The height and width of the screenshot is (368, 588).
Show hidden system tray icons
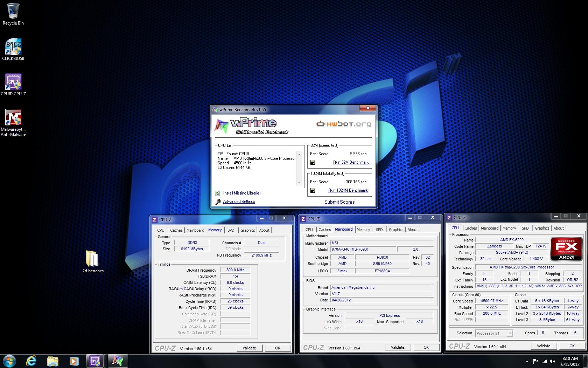(x=527, y=361)
